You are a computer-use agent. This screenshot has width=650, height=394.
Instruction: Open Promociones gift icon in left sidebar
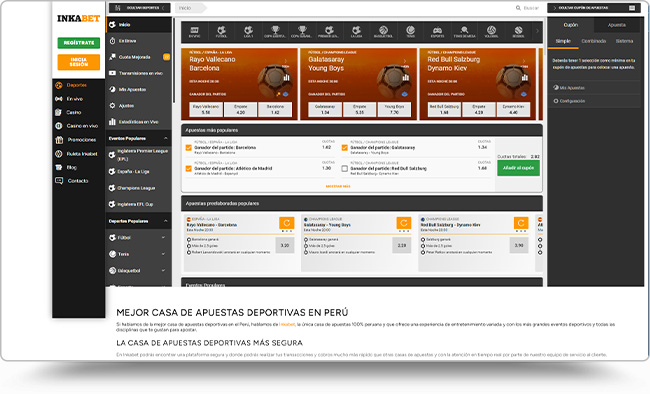click(59, 140)
